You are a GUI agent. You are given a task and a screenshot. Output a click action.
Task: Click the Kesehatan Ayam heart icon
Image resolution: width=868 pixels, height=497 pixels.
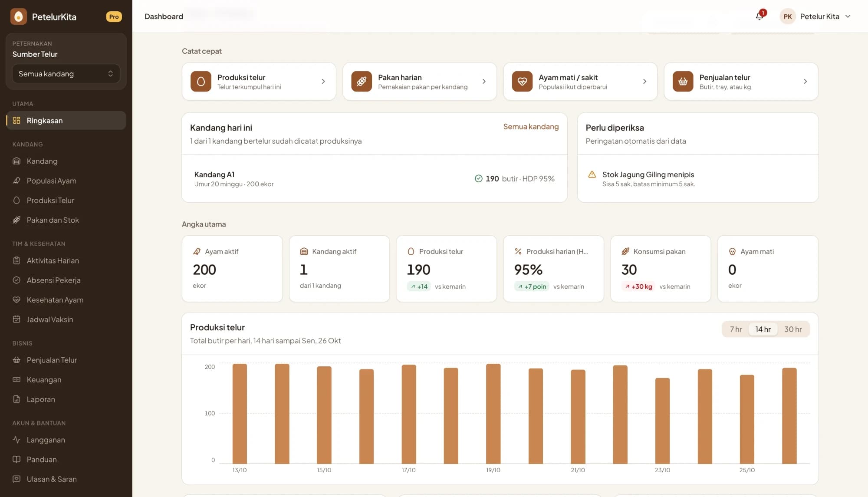[16, 300]
